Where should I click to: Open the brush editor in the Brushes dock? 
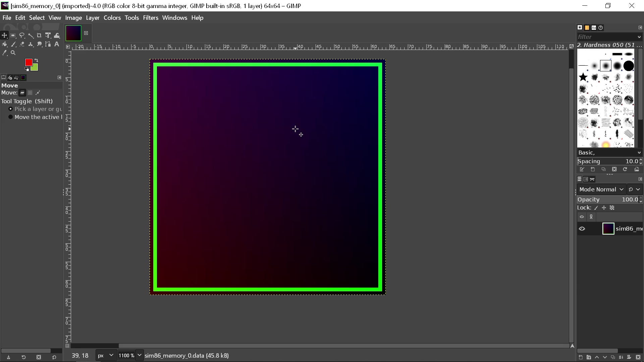[x=582, y=170]
